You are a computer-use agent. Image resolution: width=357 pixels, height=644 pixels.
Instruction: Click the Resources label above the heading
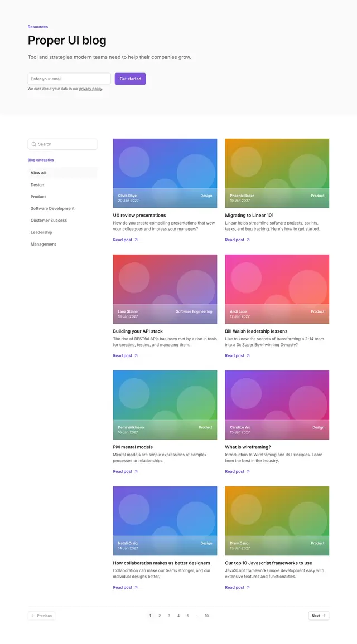tap(38, 27)
